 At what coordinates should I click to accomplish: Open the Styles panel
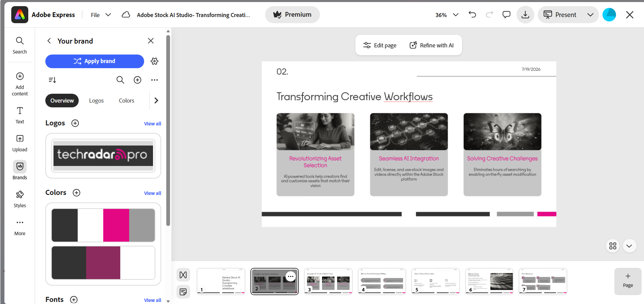coord(20,199)
